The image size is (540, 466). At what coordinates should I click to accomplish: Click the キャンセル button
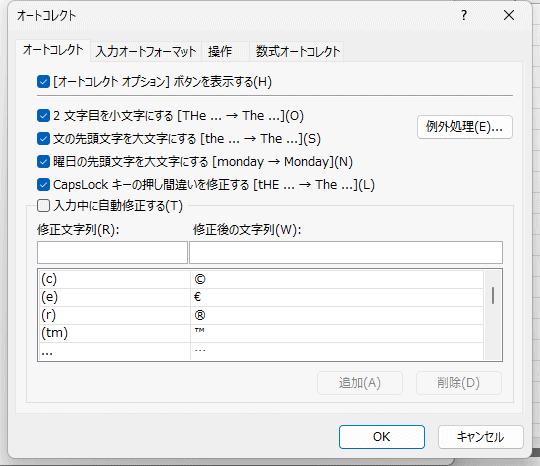480,437
